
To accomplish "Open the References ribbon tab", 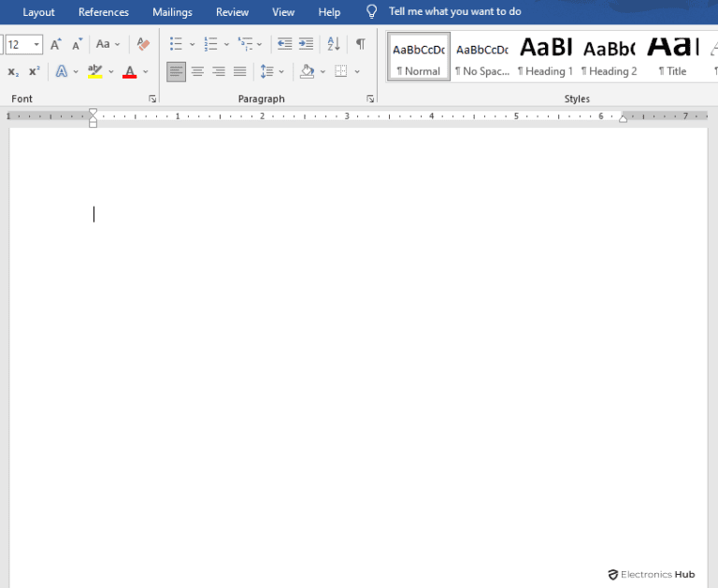I will (x=104, y=12).
